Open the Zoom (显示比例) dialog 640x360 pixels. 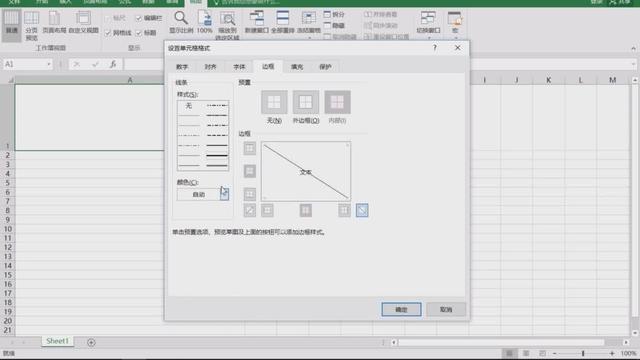point(181,23)
